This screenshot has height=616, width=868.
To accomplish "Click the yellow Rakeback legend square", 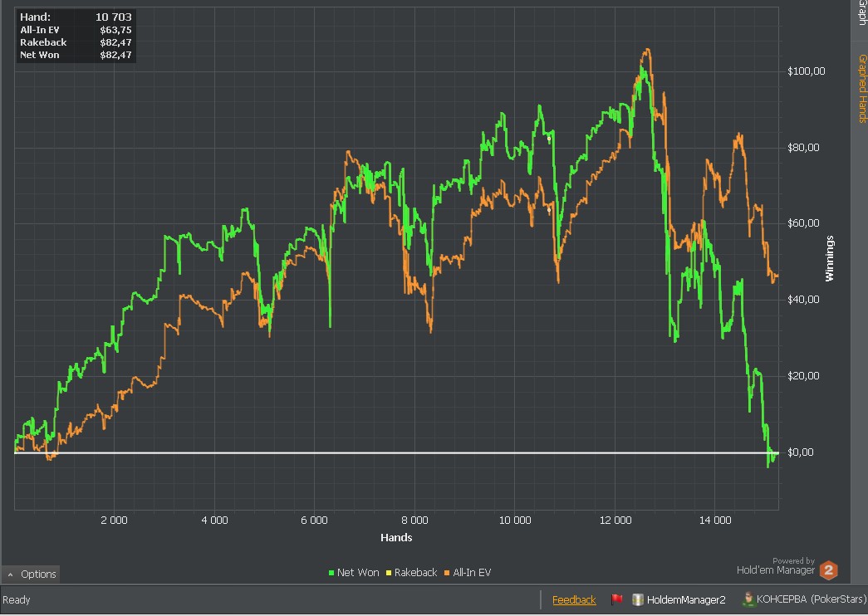I will pos(389,573).
